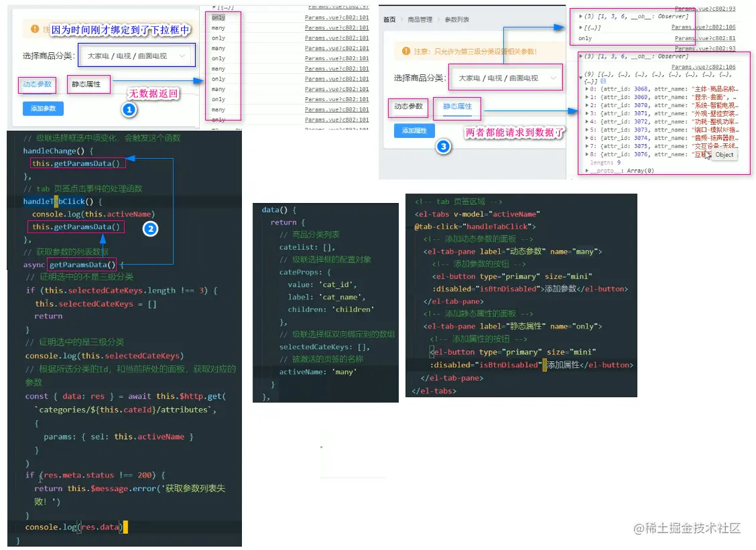
Task: Open Params.vue?c802:106 link beside [{…}] row
Action: [x=704, y=27]
